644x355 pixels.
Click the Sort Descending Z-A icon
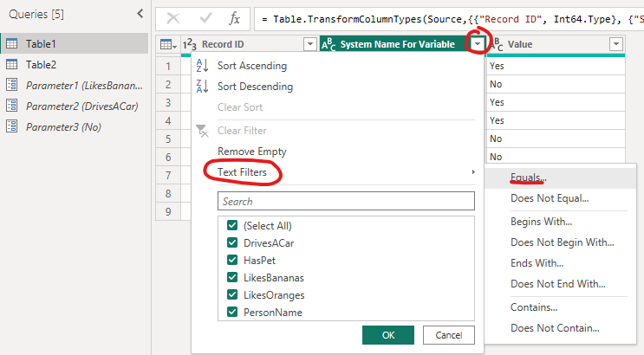point(202,87)
